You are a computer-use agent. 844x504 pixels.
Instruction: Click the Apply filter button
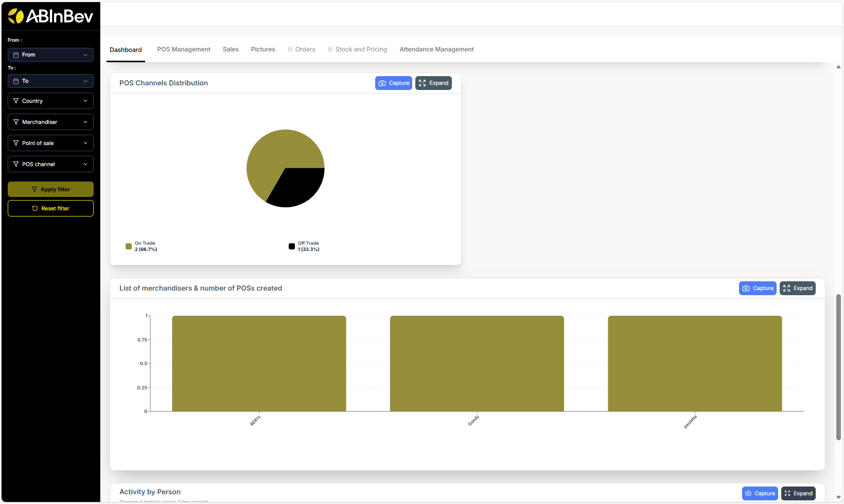point(50,189)
